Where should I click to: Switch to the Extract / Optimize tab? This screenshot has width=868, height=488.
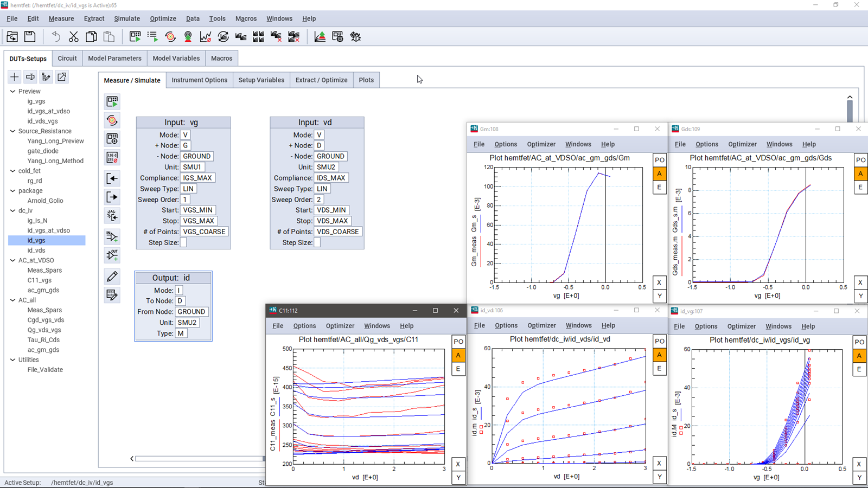[x=321, y=80]
